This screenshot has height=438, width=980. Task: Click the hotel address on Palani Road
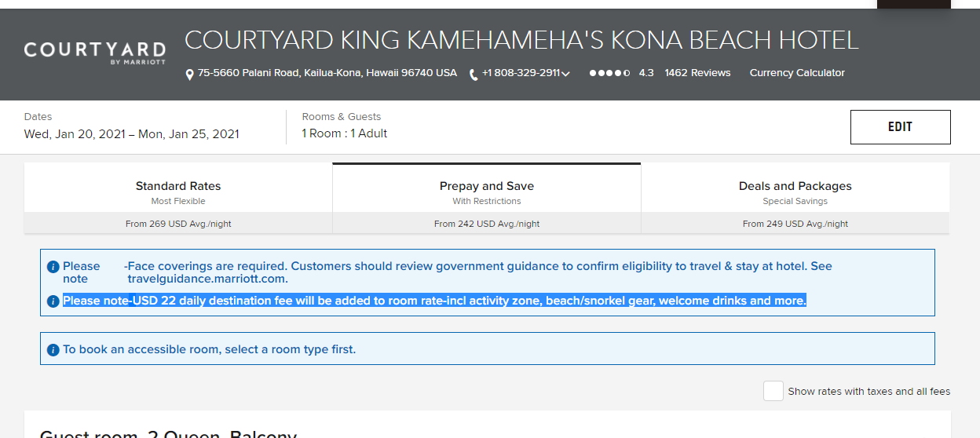pos(327,73)
